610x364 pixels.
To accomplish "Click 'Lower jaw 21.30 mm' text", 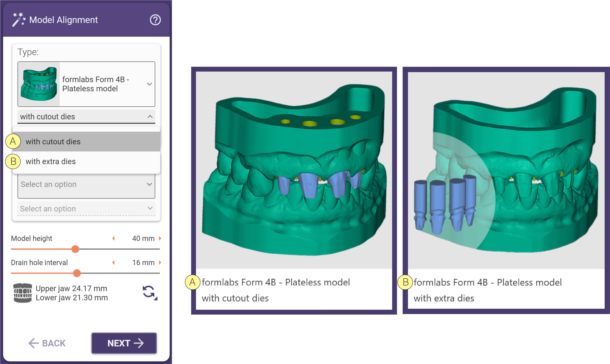I will 72,297.
